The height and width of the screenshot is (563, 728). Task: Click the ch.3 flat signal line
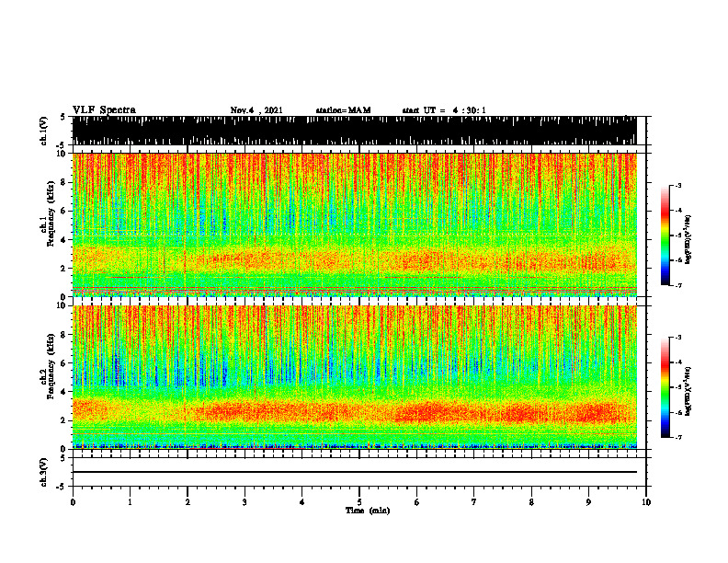(x=354, y=472)
